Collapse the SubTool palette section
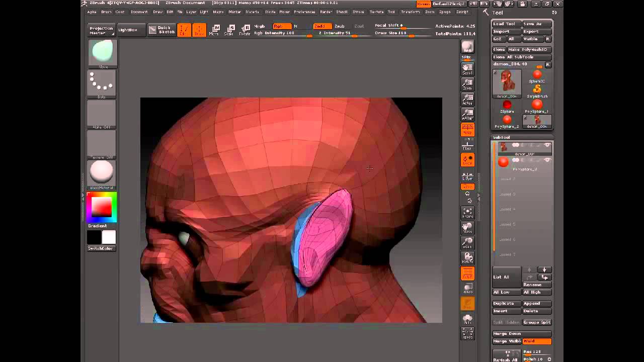This screenshot has width=644, height=362. click(x=502, y=137)
